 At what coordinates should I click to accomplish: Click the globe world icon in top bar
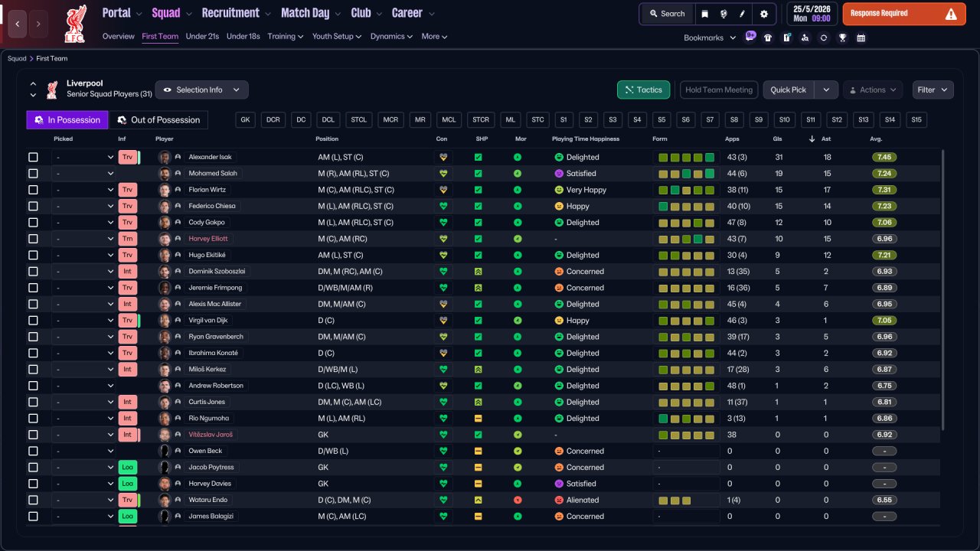click(x=724, y=14)
